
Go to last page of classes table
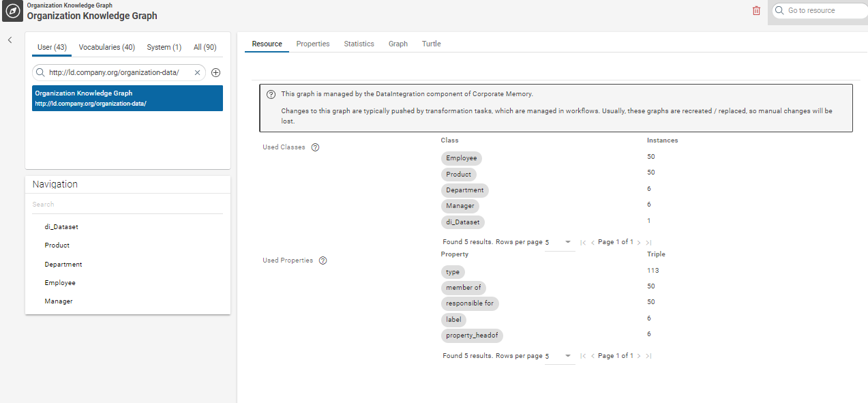click(648, 242)
